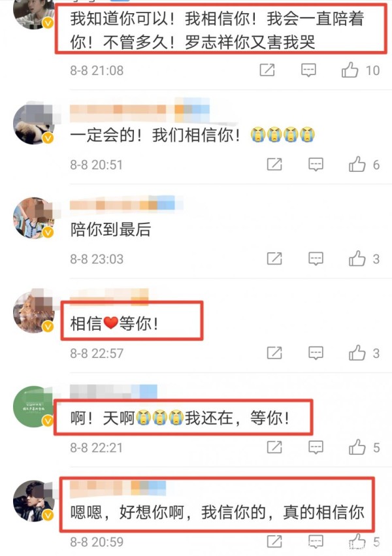Reply to the comment posted at 8-8 20:59
This screenshot has height=556, width=392.
point(316,542)
